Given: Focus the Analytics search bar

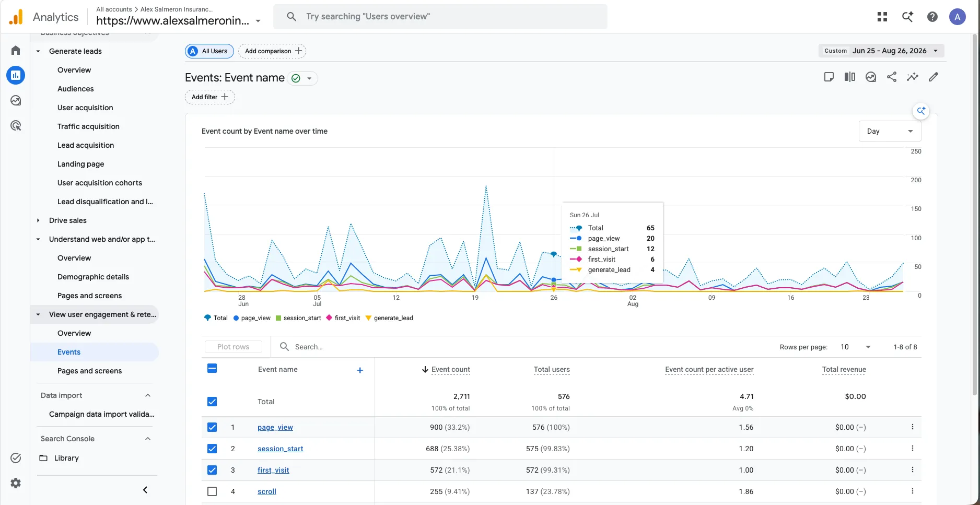Looking at the screenshot, I should [x=440, y=17].
